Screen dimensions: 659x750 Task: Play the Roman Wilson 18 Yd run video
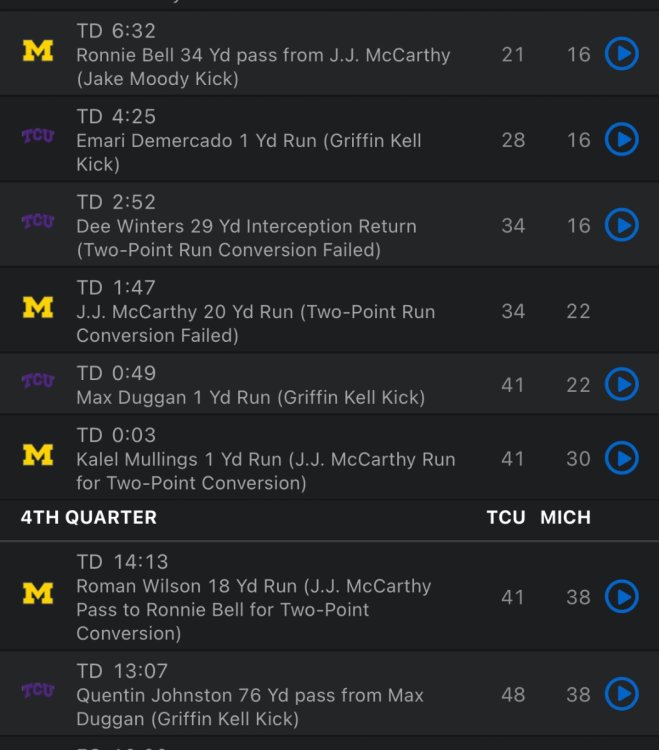click(621, 597)
